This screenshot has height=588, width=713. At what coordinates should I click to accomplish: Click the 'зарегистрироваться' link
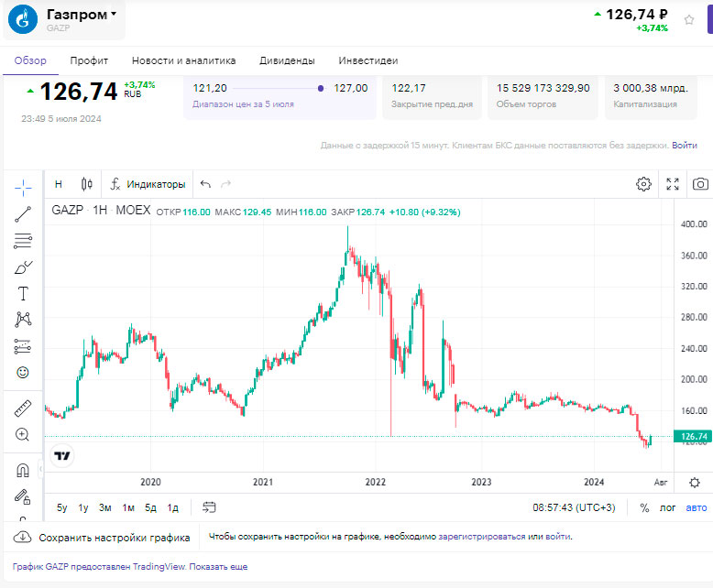[x=481, y=537]
